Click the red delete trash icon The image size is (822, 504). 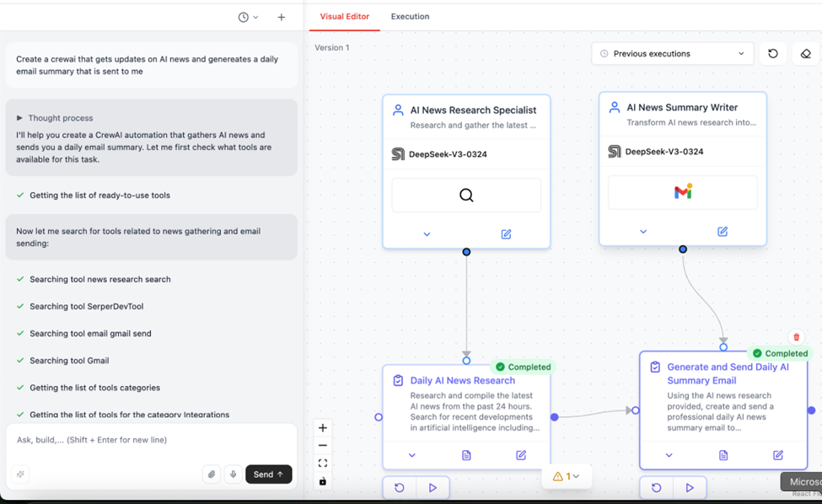pyautogui.click(x=796, y=337)
